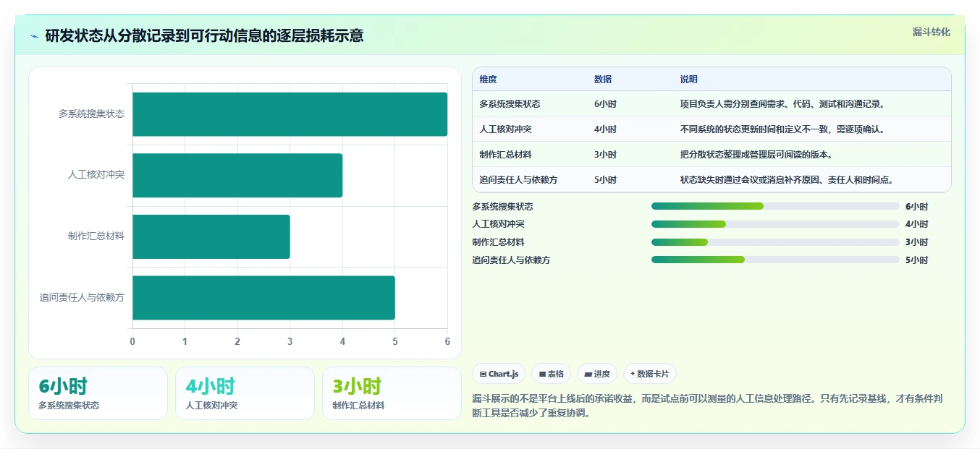Click the 维度 column header
This screenshot has height=449, width=980.
click(x=489, y=80)
